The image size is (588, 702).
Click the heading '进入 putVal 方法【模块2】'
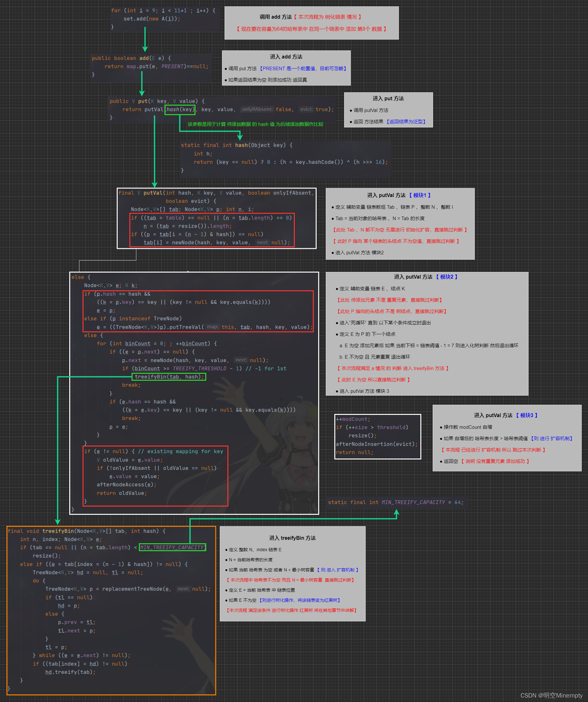[426, 277]
